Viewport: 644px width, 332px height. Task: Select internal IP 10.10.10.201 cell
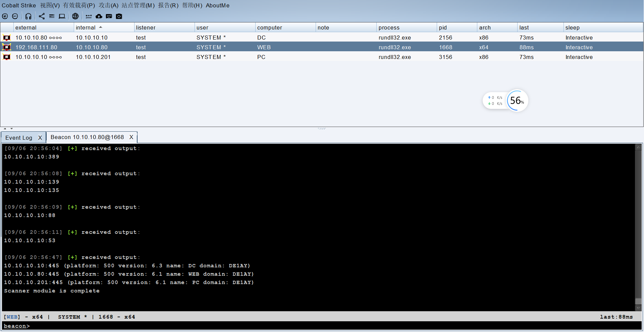pyautogui.click(x=93, y=57)
